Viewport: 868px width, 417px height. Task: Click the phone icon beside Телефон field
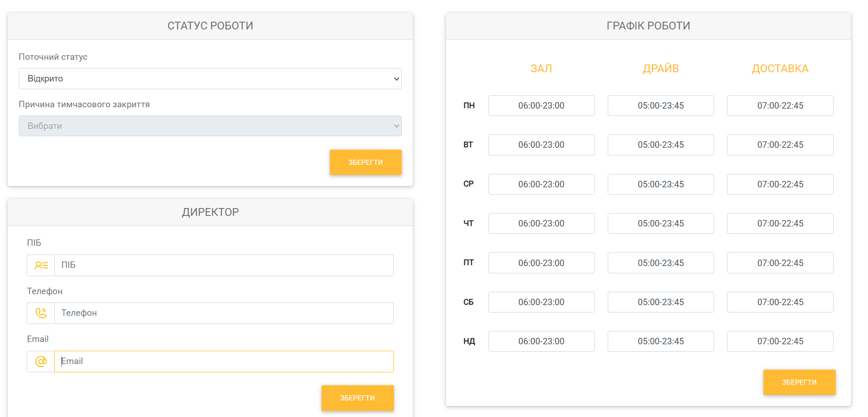click(x=41, y=313)
